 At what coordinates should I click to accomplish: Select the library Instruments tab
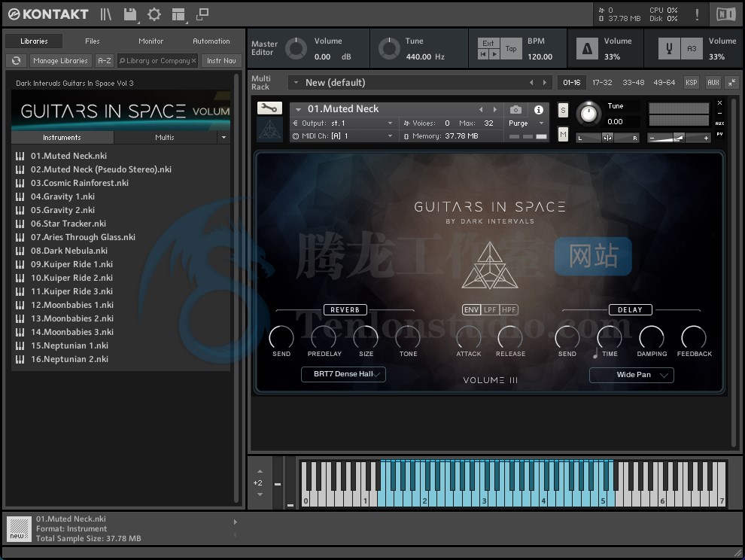[x=62, y=138]
